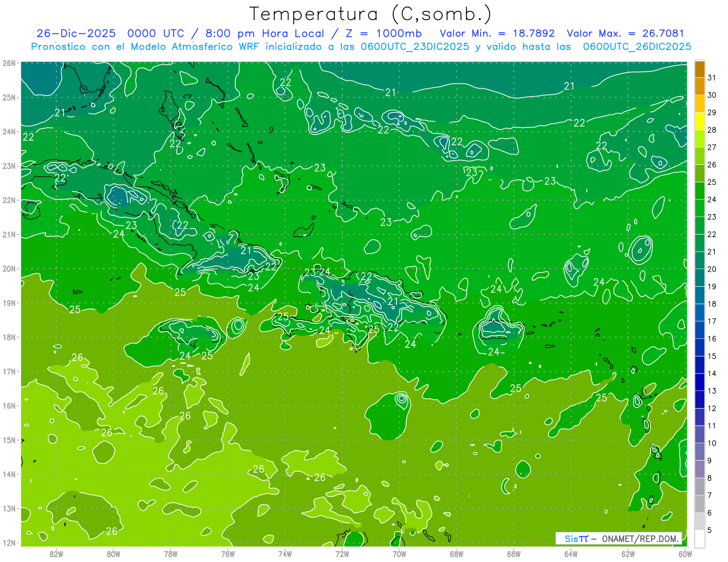
Task: Click the '72W' longitude axis label
Action: coord(342,554)
